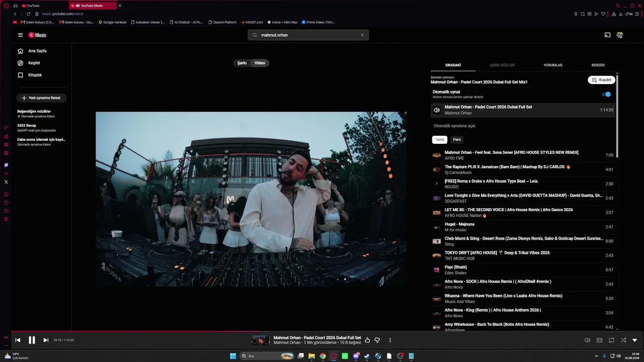This screenshot has height=362, width=644.
Task: Go back in browser history
Action: coord(15,14)
